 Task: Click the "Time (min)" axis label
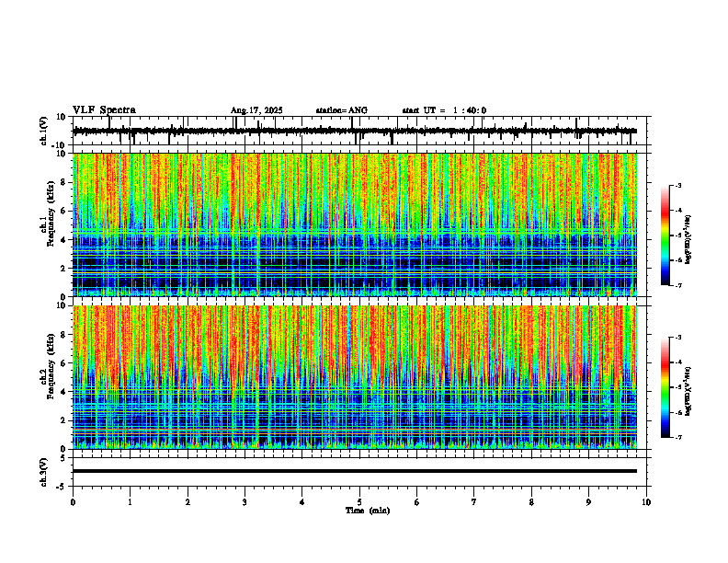pyautogui.click(x=368, y=511)
